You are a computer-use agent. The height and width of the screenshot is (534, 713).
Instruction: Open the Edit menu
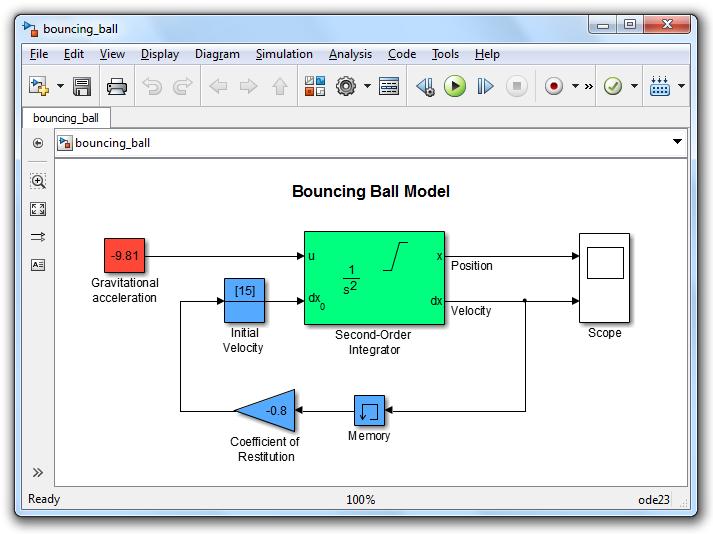74,54
